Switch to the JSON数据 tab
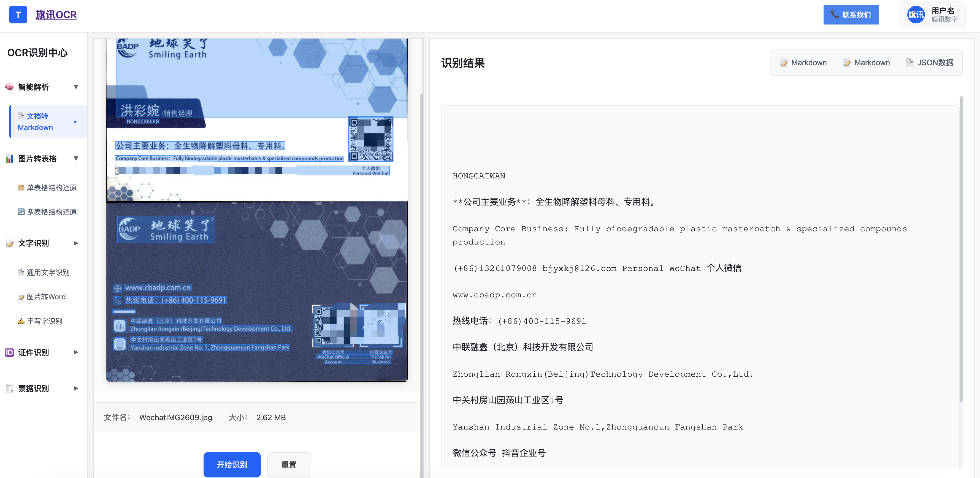The image size is (980, 478). 930,63
